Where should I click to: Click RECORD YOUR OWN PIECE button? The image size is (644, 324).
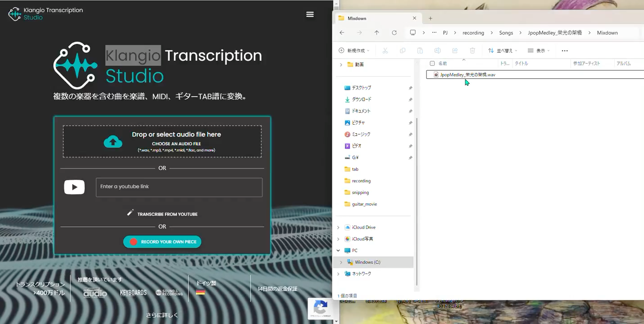(162, 242)
